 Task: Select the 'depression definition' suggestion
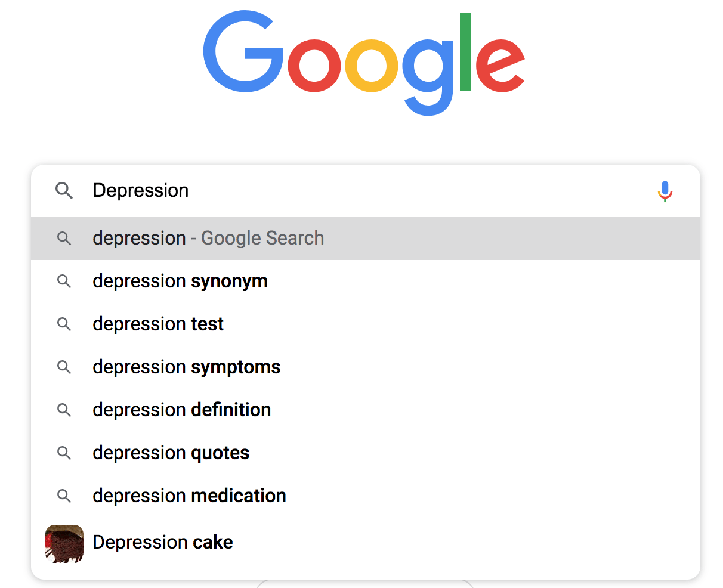pos(181,410)
